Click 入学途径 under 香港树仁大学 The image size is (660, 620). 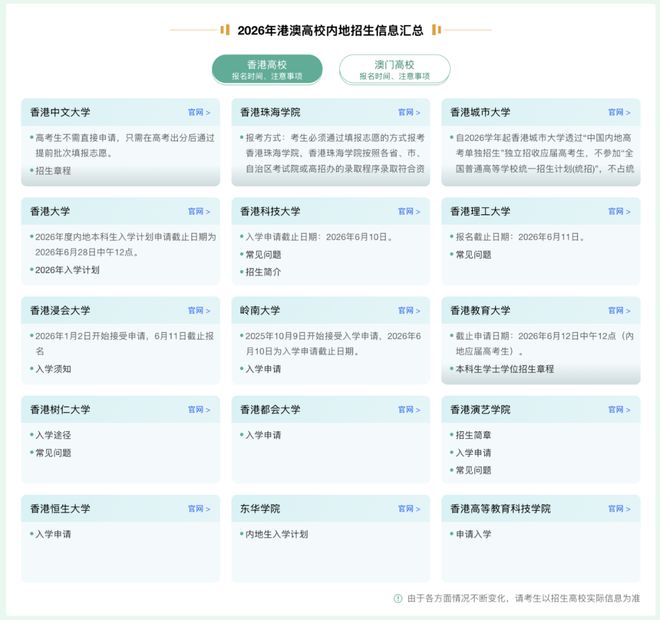coord(53,435)
